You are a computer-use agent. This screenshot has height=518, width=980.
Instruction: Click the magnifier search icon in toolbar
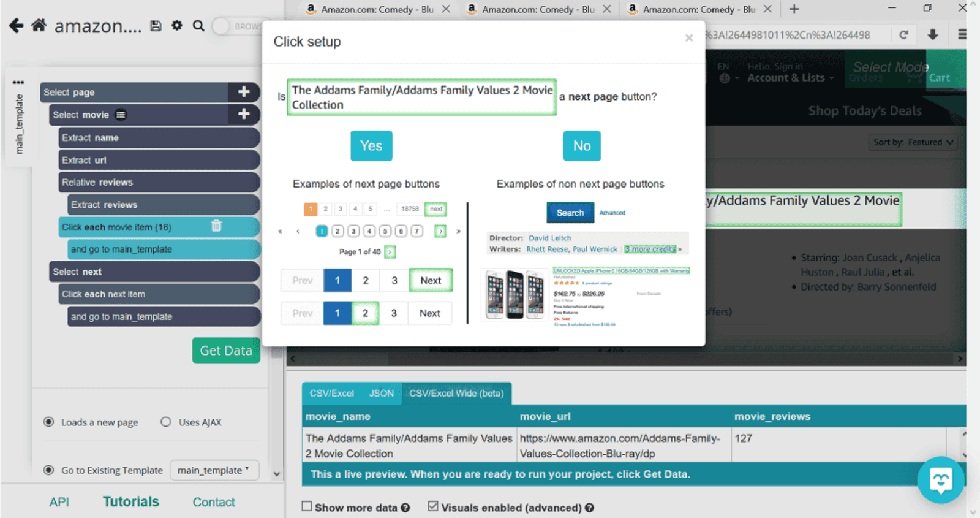click(198, 26)
